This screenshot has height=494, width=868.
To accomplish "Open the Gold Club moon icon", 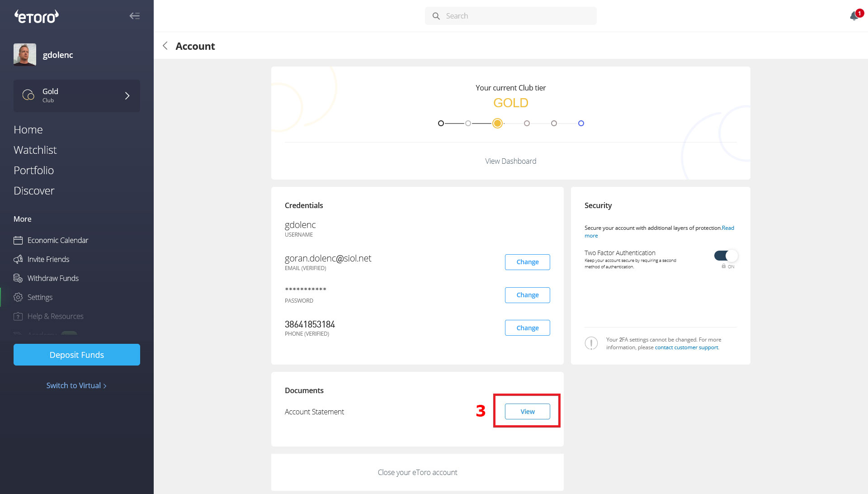I will (28, 95).
